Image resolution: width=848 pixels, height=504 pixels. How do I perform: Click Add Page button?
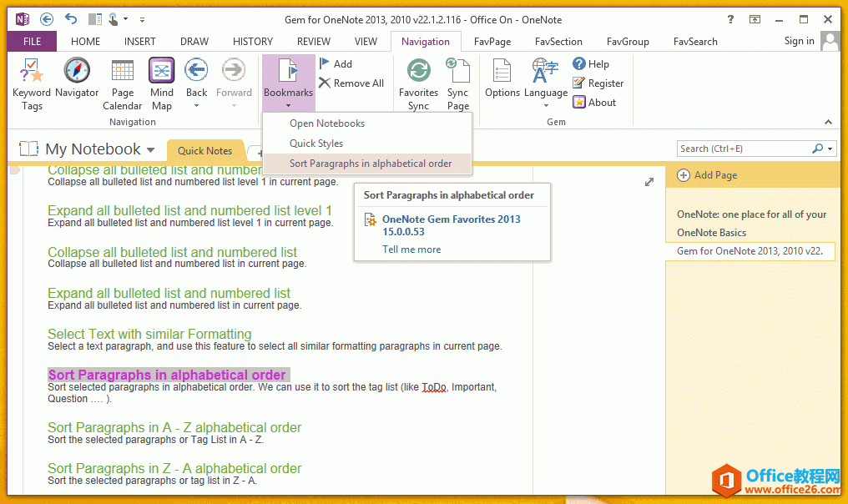pyautogui.click(x=708, y=175)
